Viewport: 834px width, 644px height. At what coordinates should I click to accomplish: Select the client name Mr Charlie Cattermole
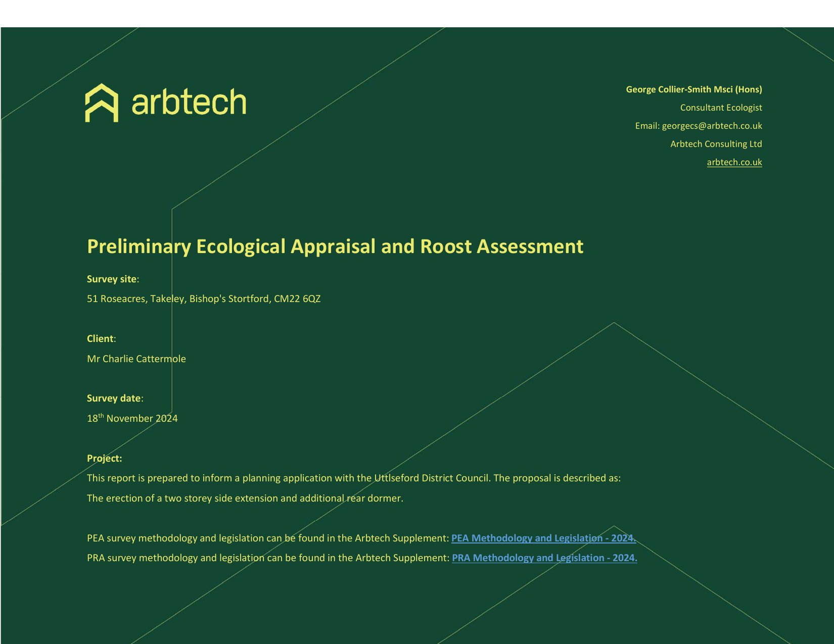pos(136,359)
